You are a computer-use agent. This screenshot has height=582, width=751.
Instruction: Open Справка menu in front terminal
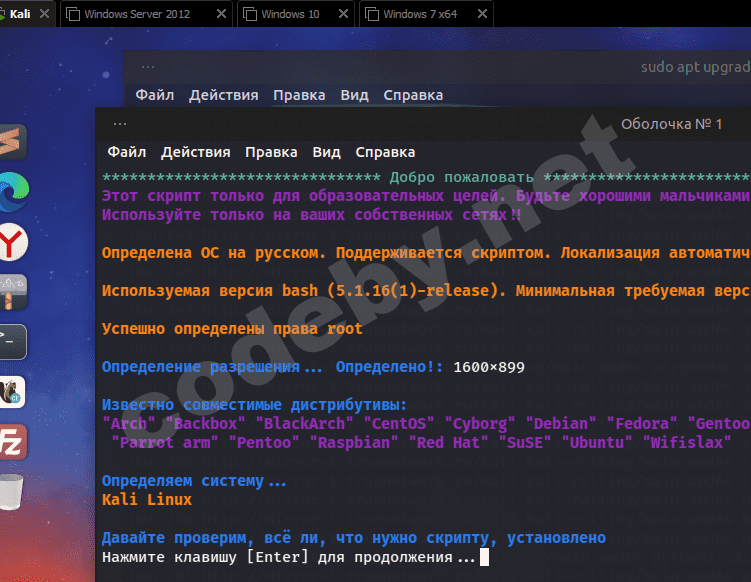pyautogui.click(x=385, y=152)
